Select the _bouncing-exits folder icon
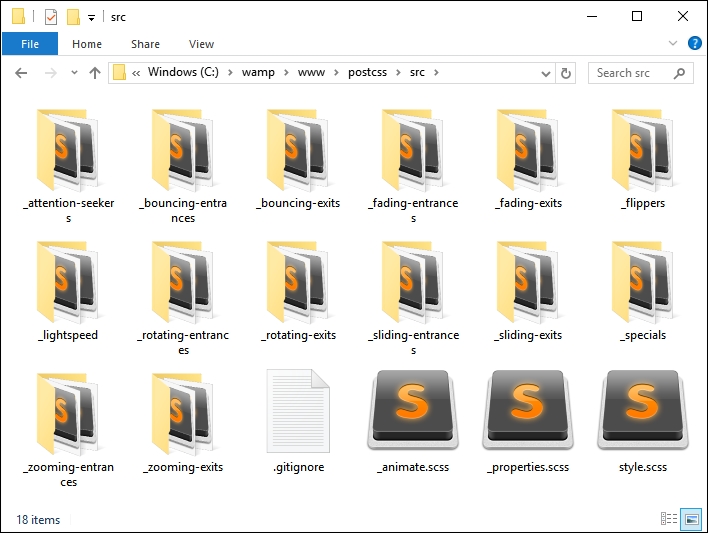The image size is (708, 533). (298, 150)
